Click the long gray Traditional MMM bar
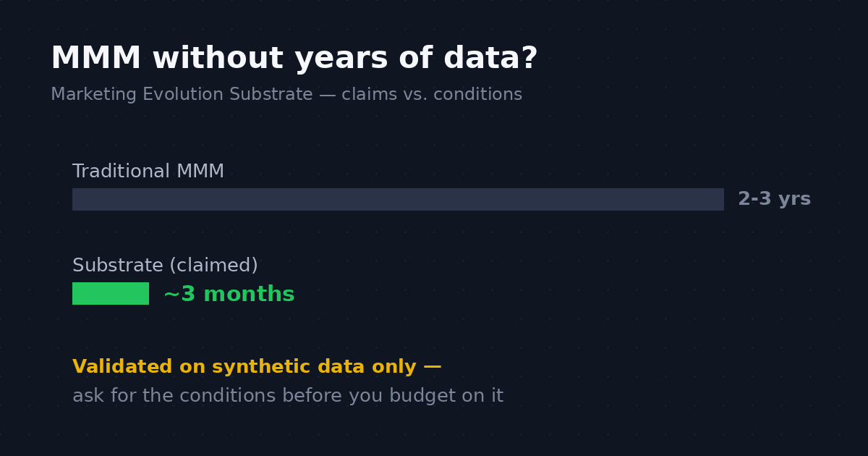Screen dimensions: 868x456 click(x=398, y=199)
